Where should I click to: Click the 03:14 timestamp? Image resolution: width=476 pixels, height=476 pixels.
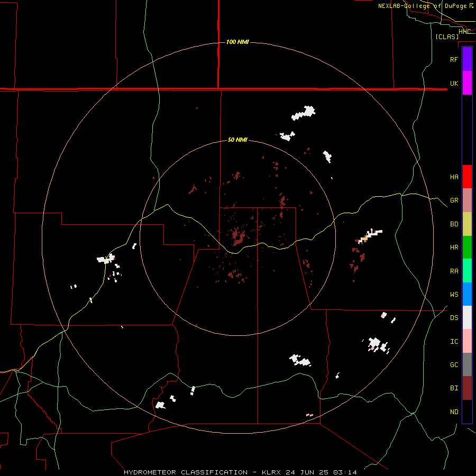tap(345, 472)
